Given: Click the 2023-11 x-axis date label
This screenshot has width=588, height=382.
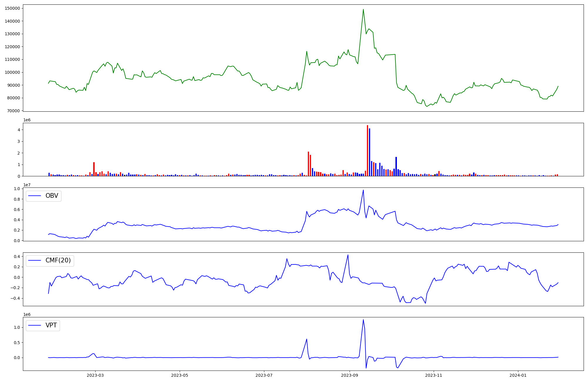Looking at the screenshot, I should (434, 375).
